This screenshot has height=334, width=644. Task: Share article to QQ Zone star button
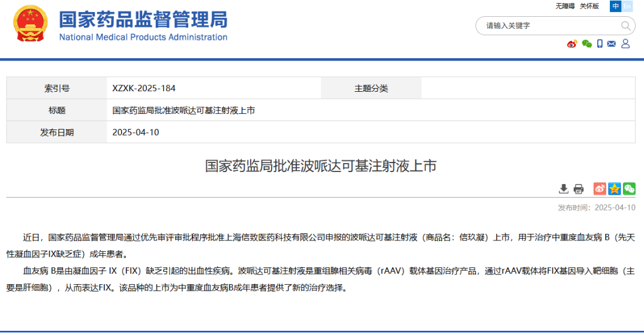point(614,189)
